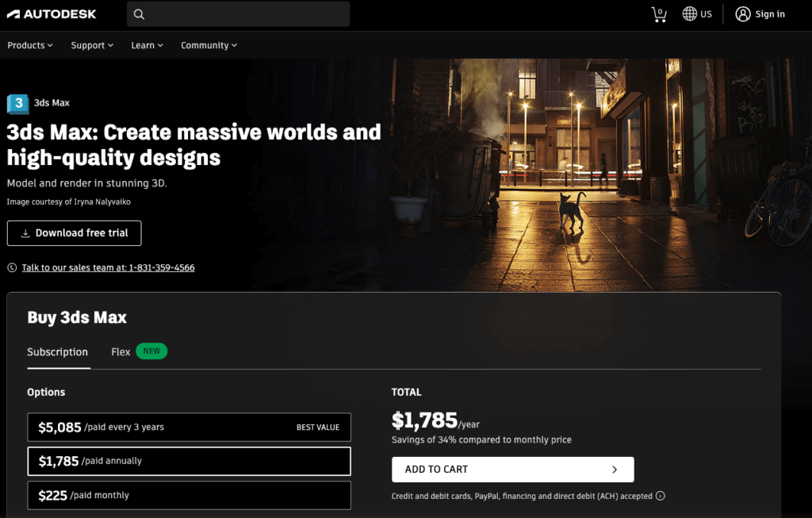Image resolution: width=812 pixels, height=518 pixels.
Task: Switch to the Flex tab
Action: (121, 351)
